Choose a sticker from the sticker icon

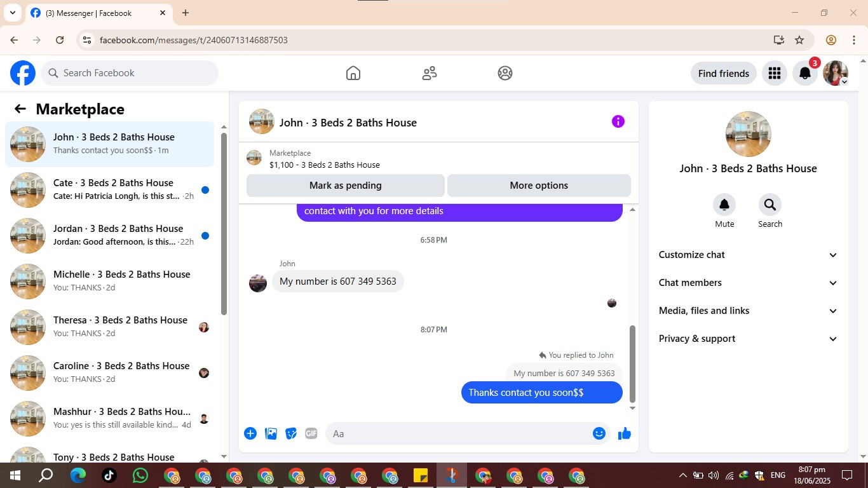(x=291, y=433)
